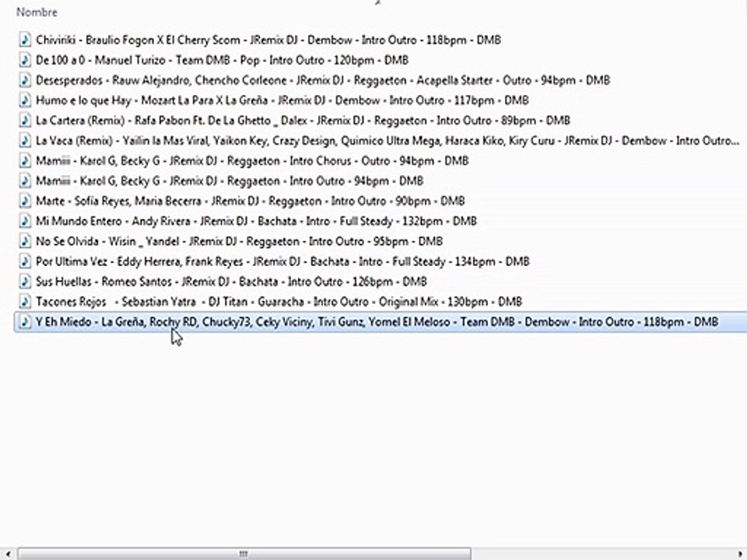Select Mamiii - Karol G file with Intro Outro 94bpm
Screen dimensions: 747x560
tap(230, 180)
